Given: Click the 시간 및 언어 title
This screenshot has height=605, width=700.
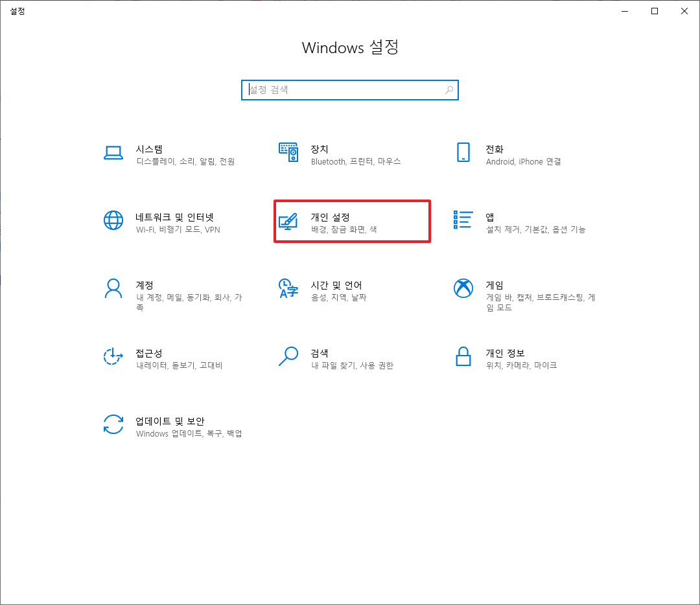Looking at the screenshot, I should [x=336, y=285].
